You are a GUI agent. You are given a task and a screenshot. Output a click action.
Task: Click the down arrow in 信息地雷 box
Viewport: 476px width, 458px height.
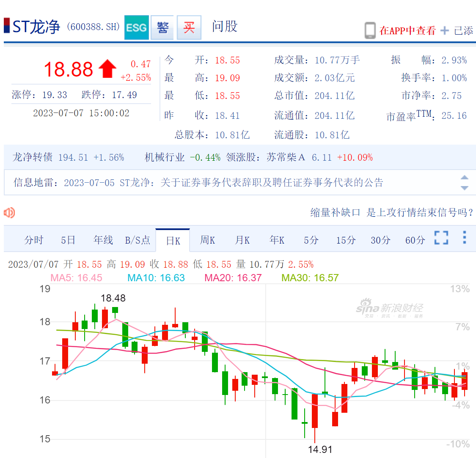click(465, 188)
